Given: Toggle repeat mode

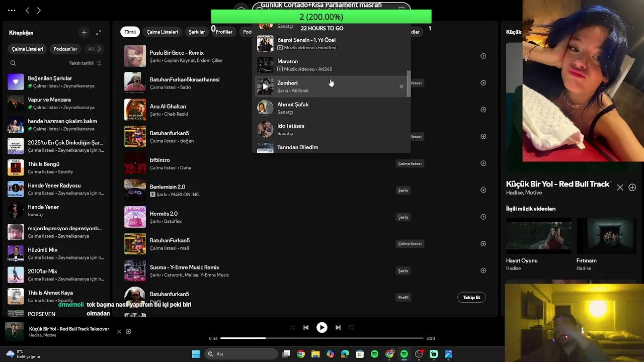Looking at the screenshot, I should pos(352,327).
